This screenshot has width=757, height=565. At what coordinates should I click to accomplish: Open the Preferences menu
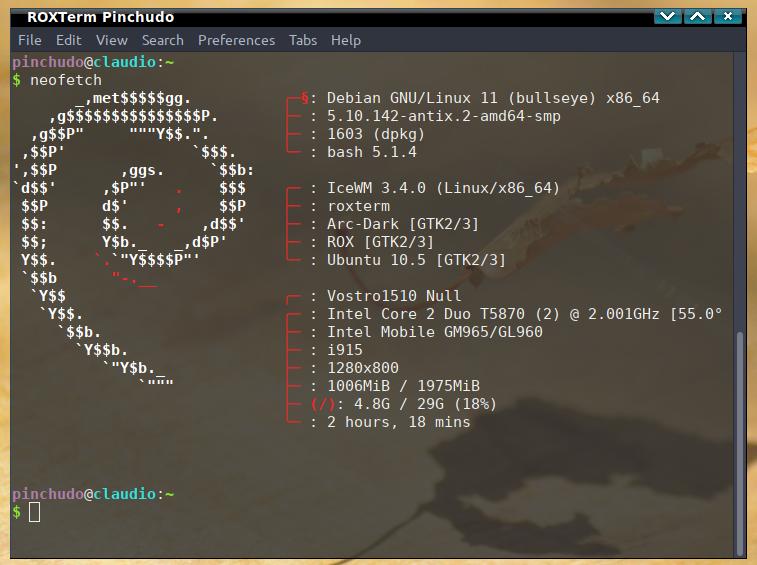point(237,40)
